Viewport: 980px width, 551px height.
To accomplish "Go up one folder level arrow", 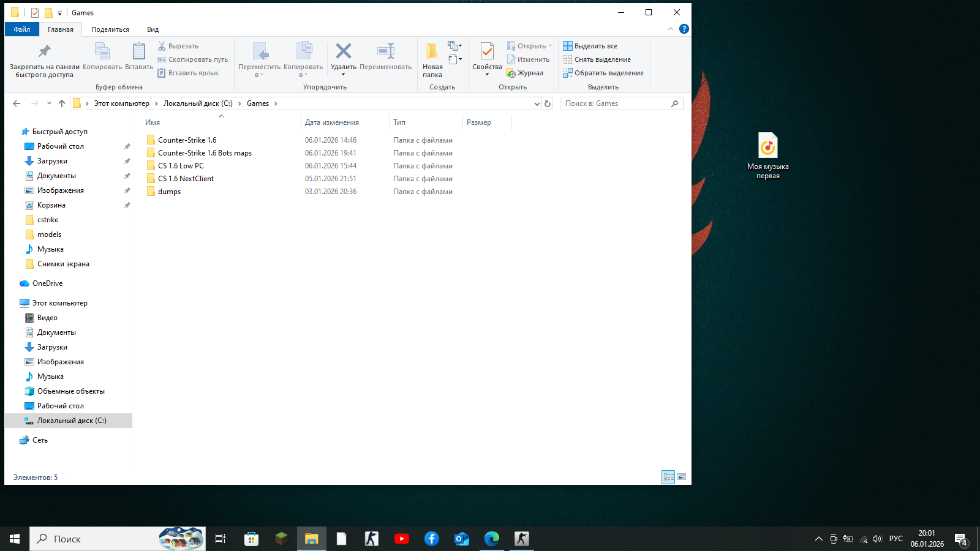I will (x=62, y=103).
